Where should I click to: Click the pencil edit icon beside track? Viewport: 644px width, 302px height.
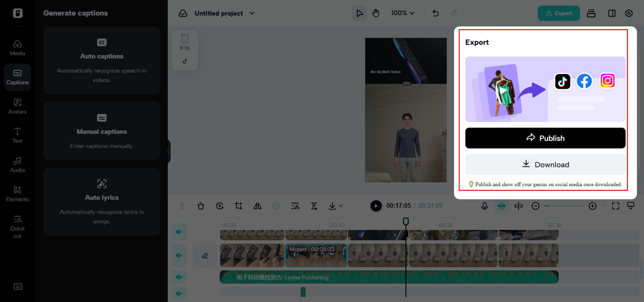(205, 255)
